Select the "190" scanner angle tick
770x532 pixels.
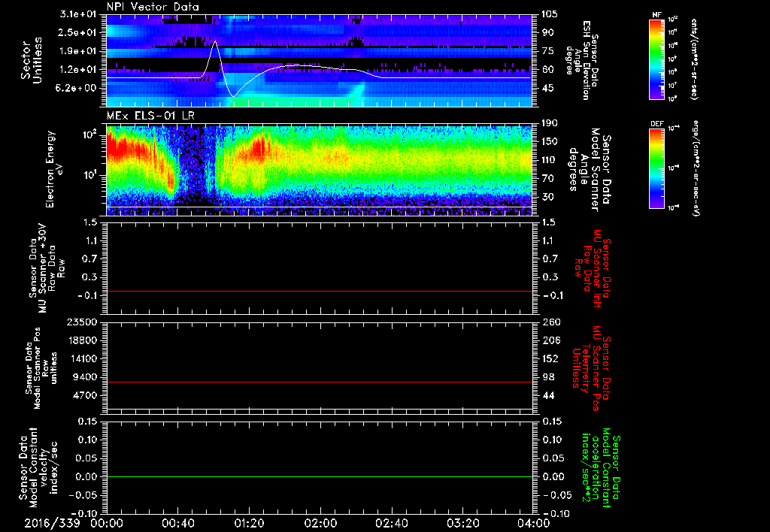(550, 123)
